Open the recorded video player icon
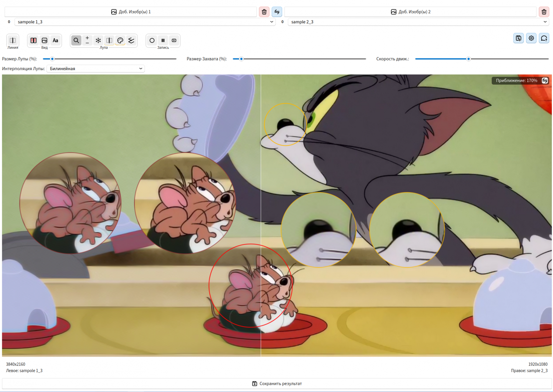The height and width of the screenshot is (392, 553). (x=174, y=40)
